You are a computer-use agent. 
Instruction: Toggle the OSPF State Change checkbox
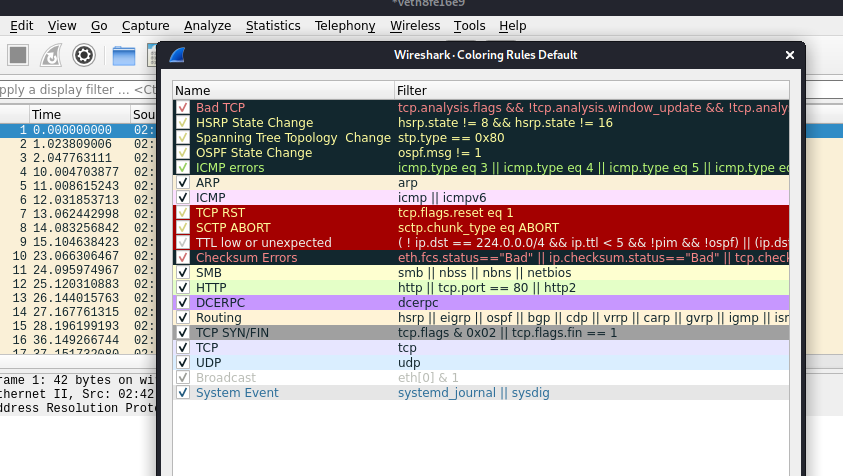[183, 153]
